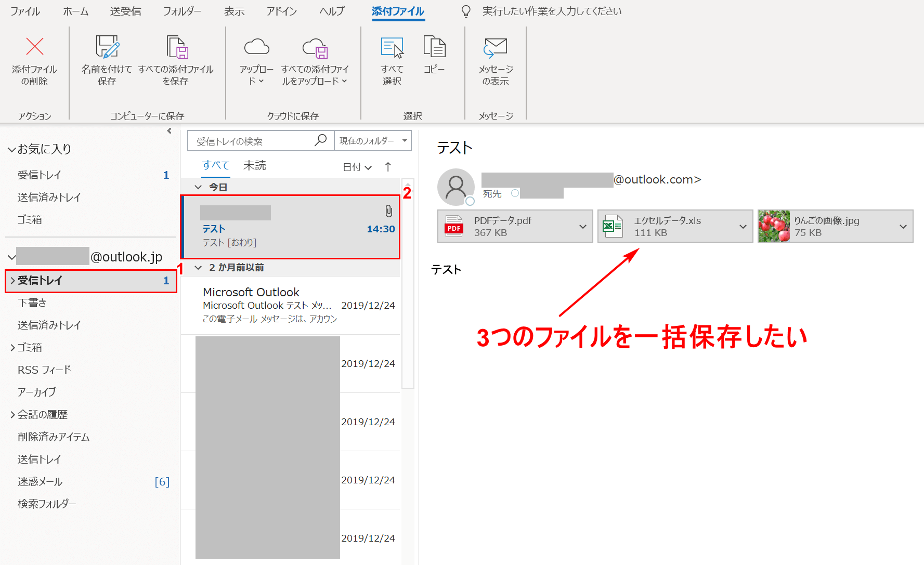The image size is (924, 565).
Task: Toggle sort order with the up arrow
Action: pos(388,167)
